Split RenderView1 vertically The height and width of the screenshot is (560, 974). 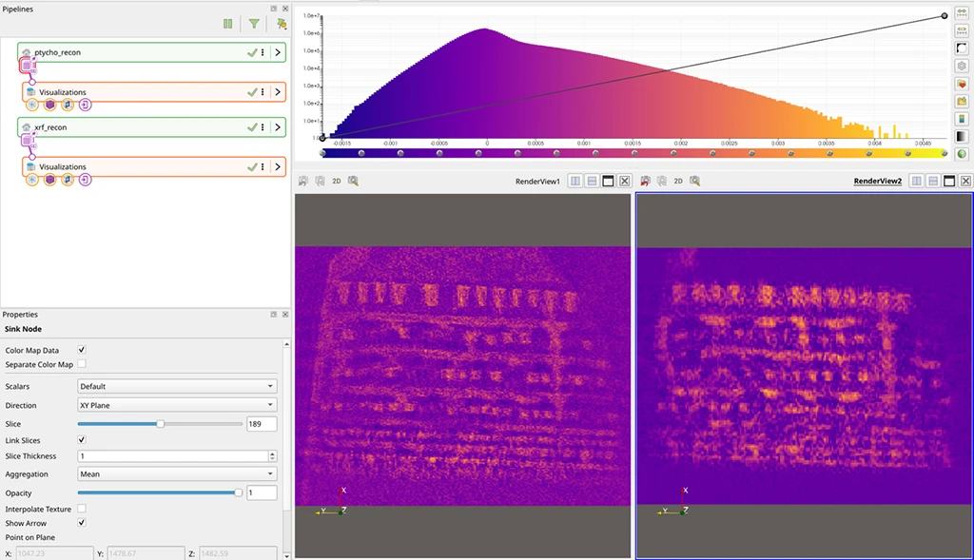[592, 182]
